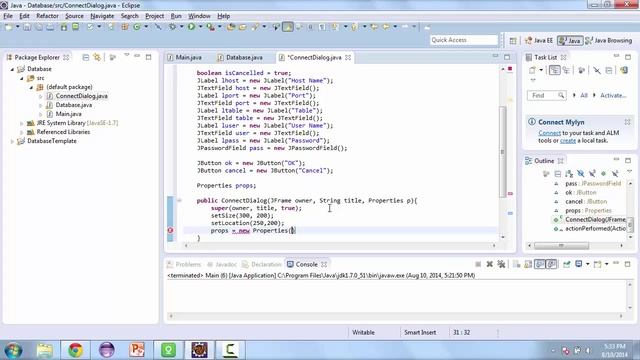Expand JRE System Library node
Viewport: 640px width, 360px height.
[x=22, y=123]
